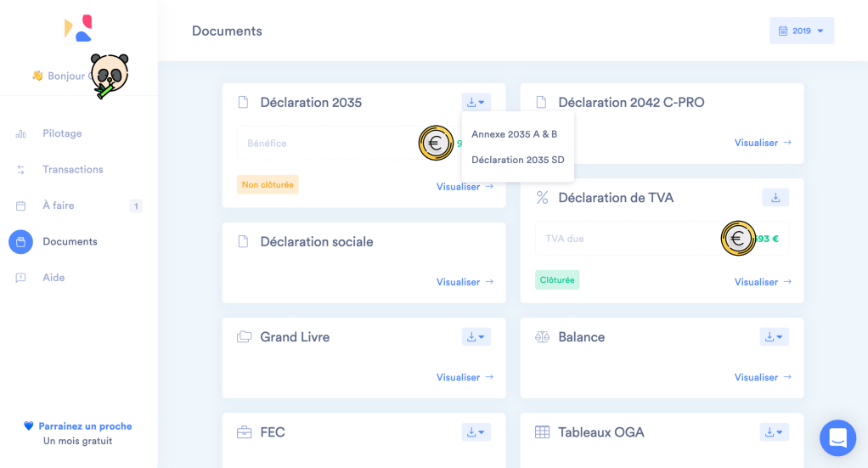868x468 pixels.
Task: Collapse the Déclaration 2035 download dropdown
Action: 476,103
